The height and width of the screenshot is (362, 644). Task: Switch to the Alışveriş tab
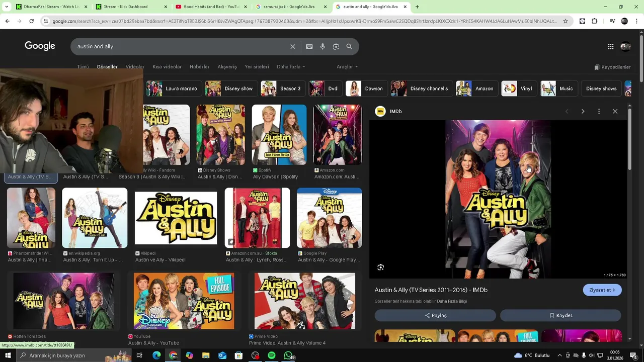pyautogui.click(x=227, y=67)
